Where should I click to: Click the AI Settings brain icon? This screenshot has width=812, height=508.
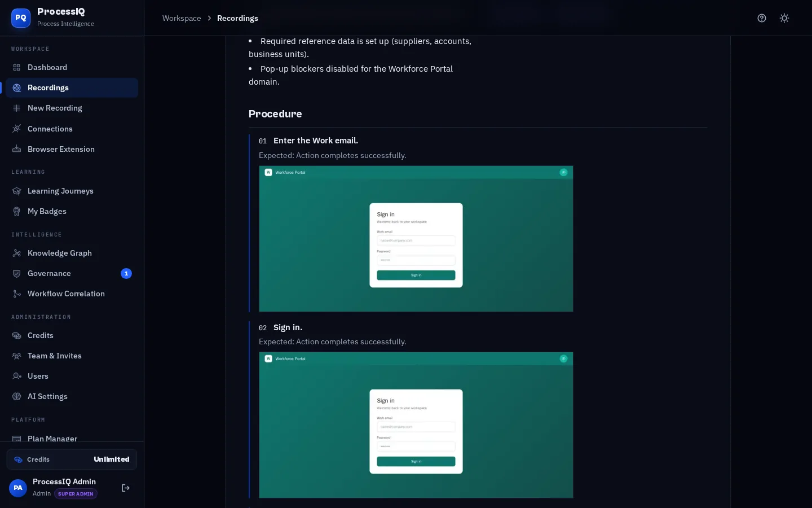point(17,397)
